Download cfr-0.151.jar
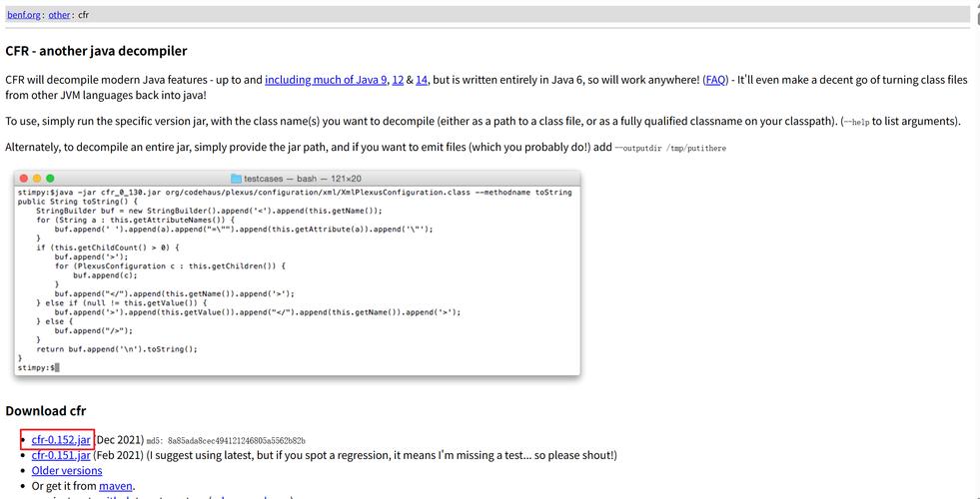Viewport: 980px width, 499px height. pos(61,455)
